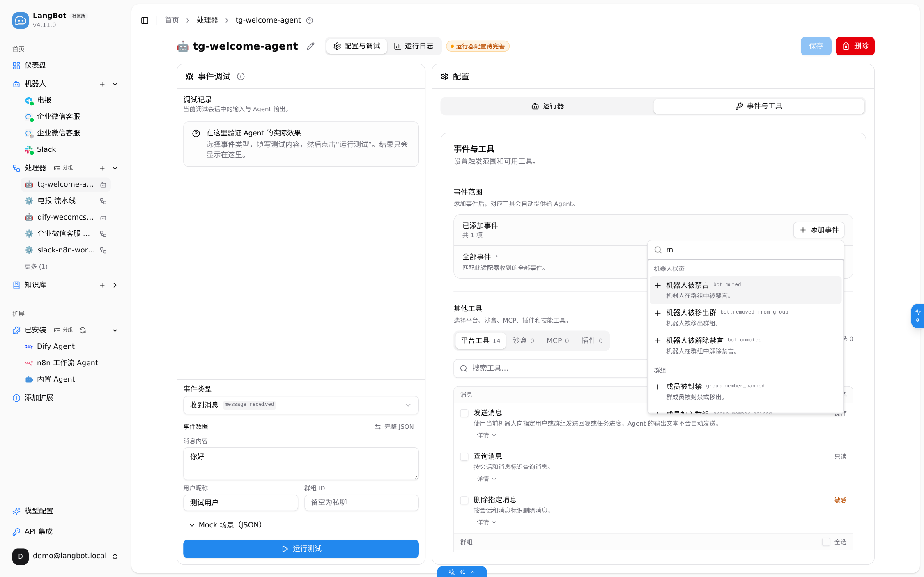Open the 事件类型 dropdown 收到消息
The height and width of the screenshot is (577, 924).
click(301, 405)
